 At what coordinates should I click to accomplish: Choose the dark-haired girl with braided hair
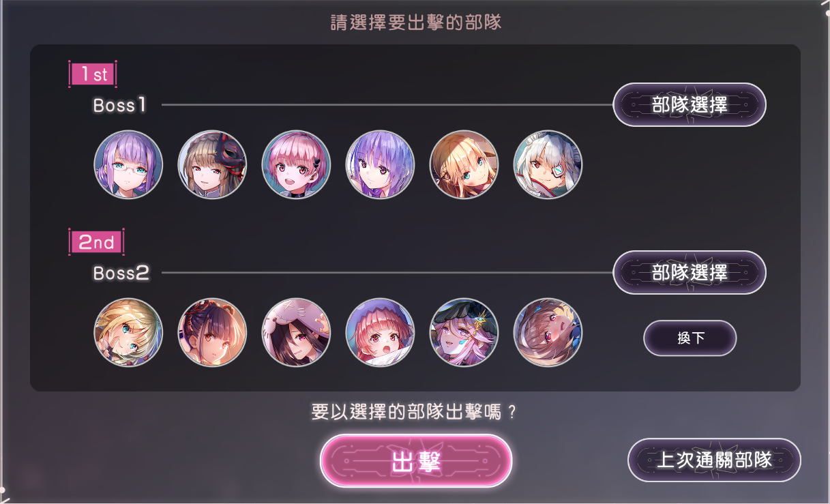[212, 332]
